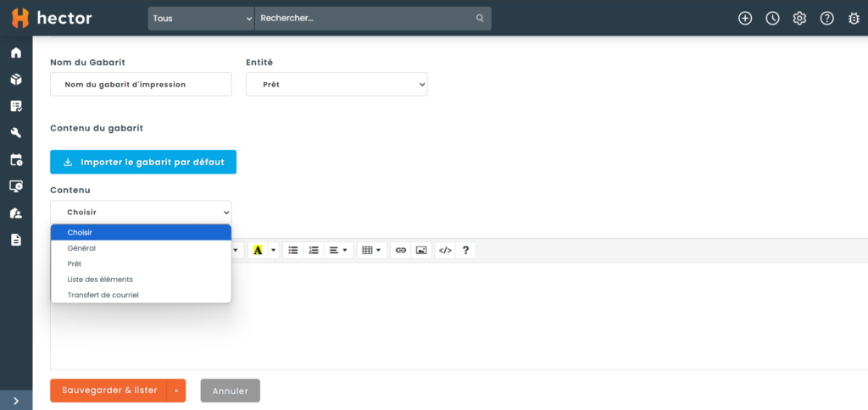Open the Tous search filter dropdown
Viewport: 868px width, 410px height.
[202, 19]
